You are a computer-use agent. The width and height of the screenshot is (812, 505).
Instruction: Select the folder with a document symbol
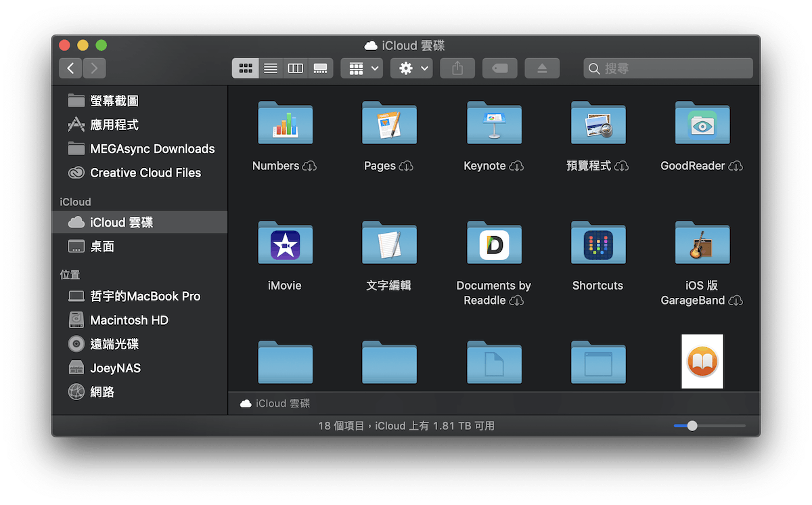[x=494, y=363]
